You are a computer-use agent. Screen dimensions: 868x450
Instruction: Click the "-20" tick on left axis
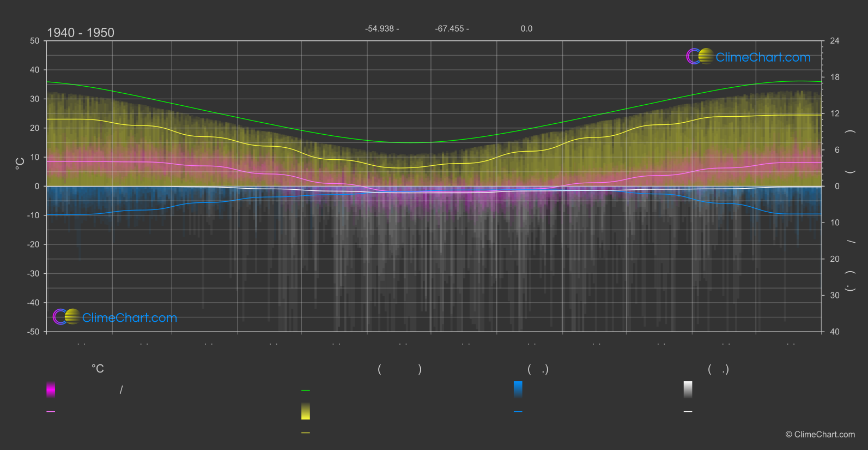click(x=33, y=244)
